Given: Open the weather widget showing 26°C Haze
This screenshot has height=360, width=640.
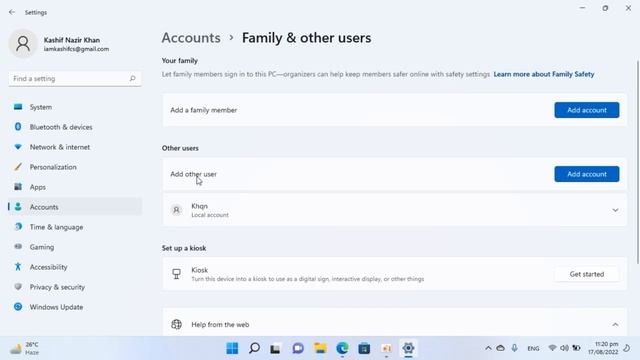Looking at the screenshot, I should point(24,348).
